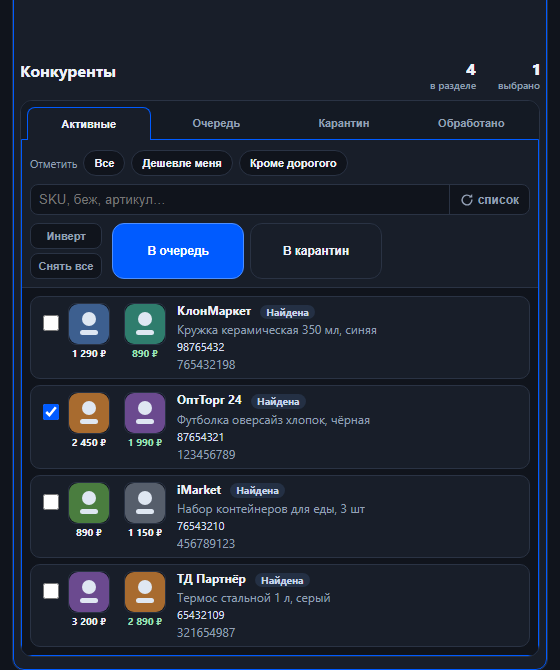Click the teal avatar thumbnail in КлонМаркет row
This screenshot has height=670, width=560.
145,324
